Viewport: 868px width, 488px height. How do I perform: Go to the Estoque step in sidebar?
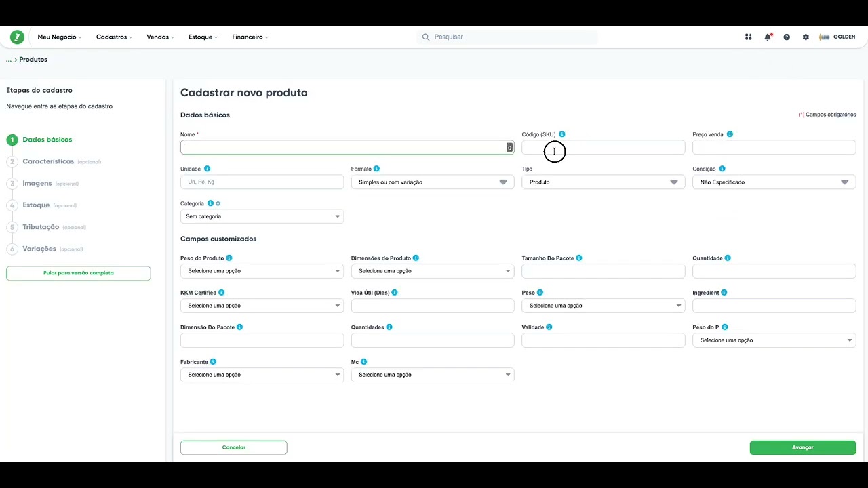tap(41, 205)
